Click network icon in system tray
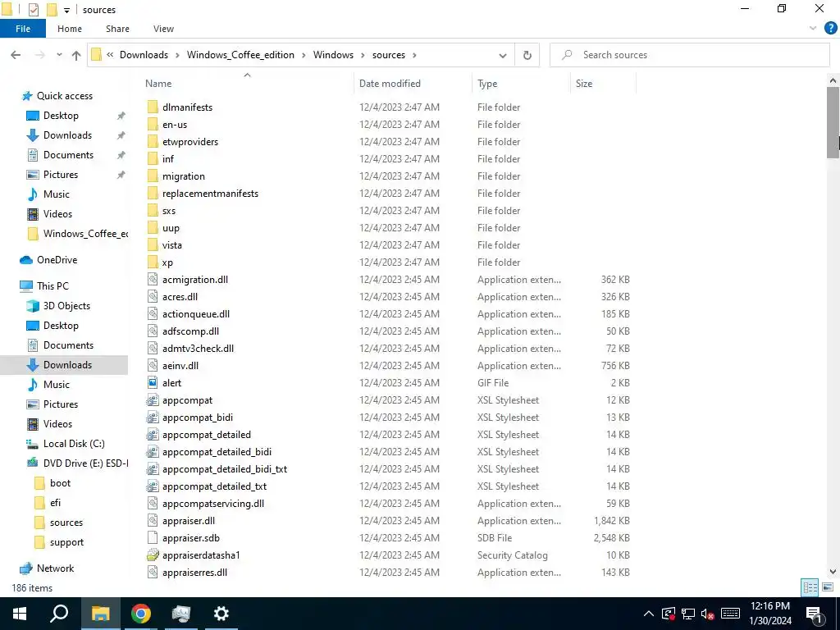The width and height of the screenshot is (840, 630). (x=688, y=614)
